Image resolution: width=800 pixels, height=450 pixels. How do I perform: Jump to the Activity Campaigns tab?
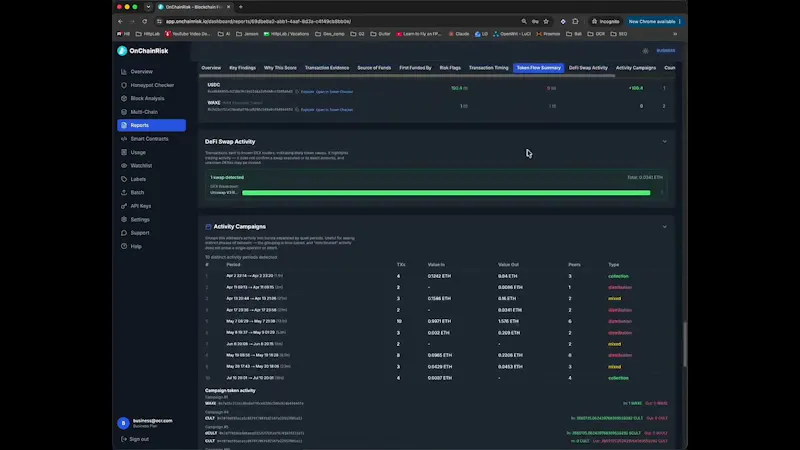pos(636,68)
